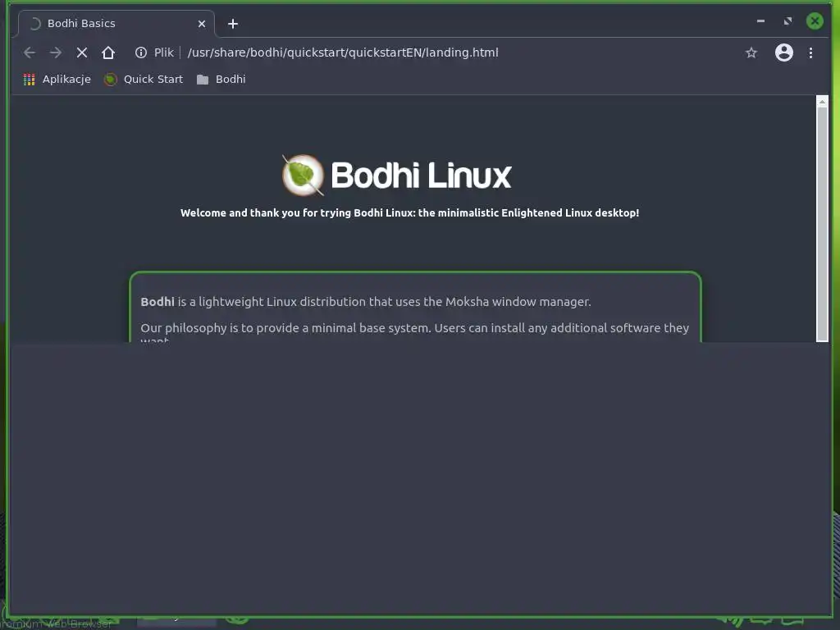Click the forward navigation arrow
This screenshot has height=630, width=840.
pos(55,52)
